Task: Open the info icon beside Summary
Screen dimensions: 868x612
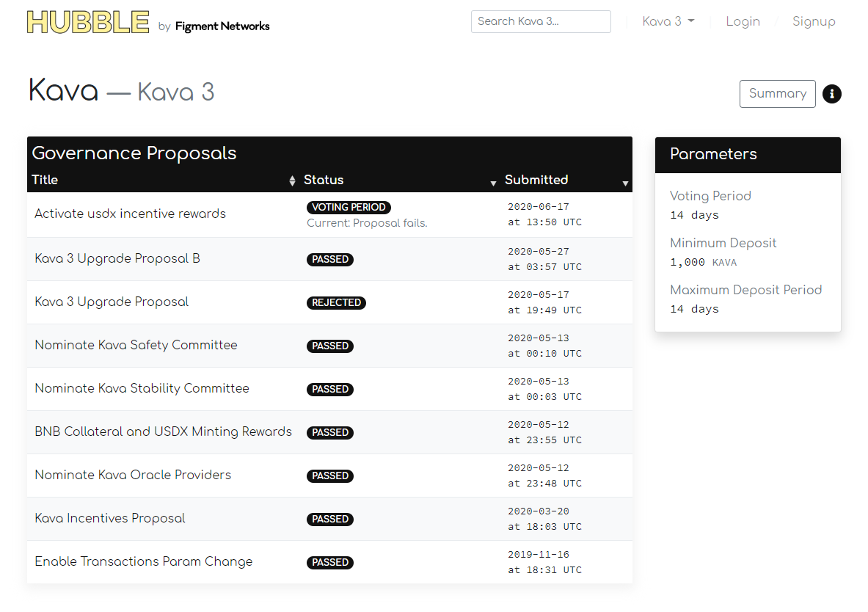Action: (831, 94)
